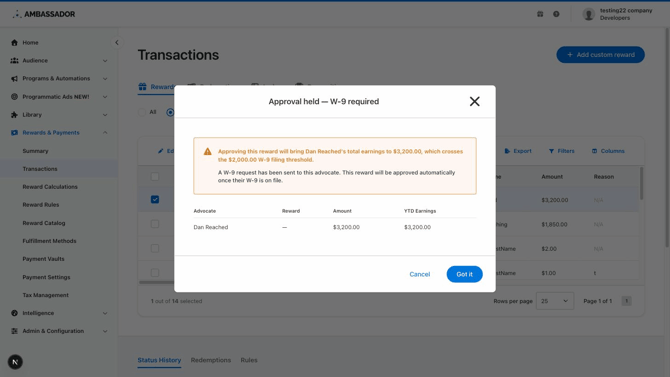Click the Library puzzle icon
Image resolution: width=670 pixels, height=377 pixels.
[15, 115]
